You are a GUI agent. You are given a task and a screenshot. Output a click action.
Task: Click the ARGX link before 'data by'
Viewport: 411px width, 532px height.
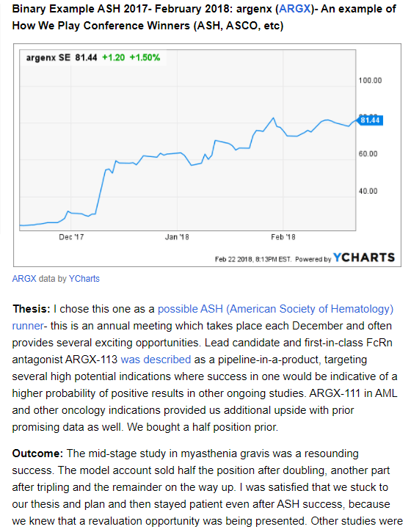(24, 279)
